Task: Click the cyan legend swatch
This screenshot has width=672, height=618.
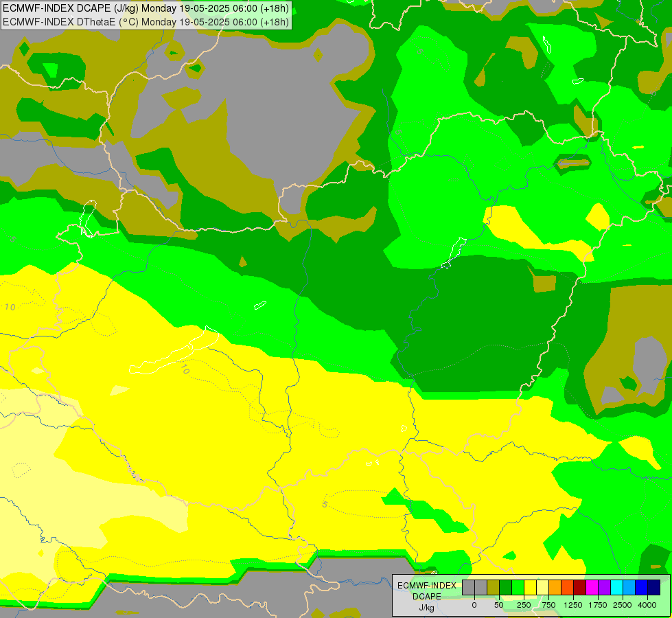Action: pyautogui.click(x=616, y=588)
